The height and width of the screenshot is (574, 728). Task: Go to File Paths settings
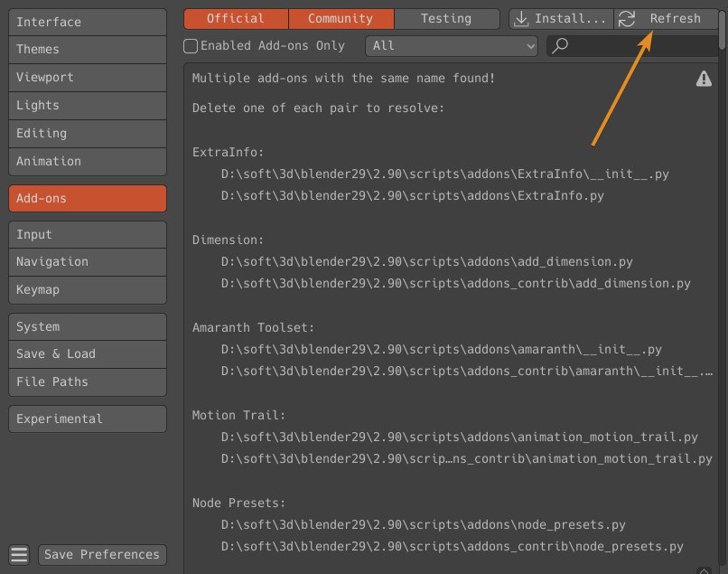click(x=87, y=381)
